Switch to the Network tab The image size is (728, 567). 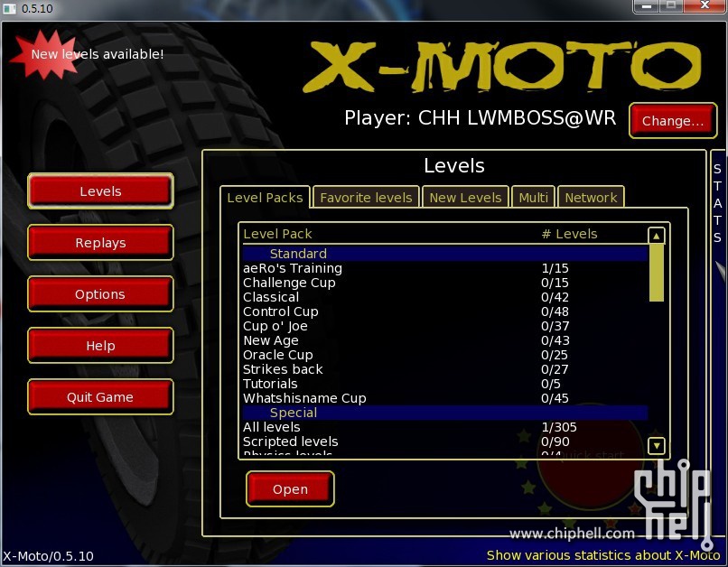(x=591, y=198)
